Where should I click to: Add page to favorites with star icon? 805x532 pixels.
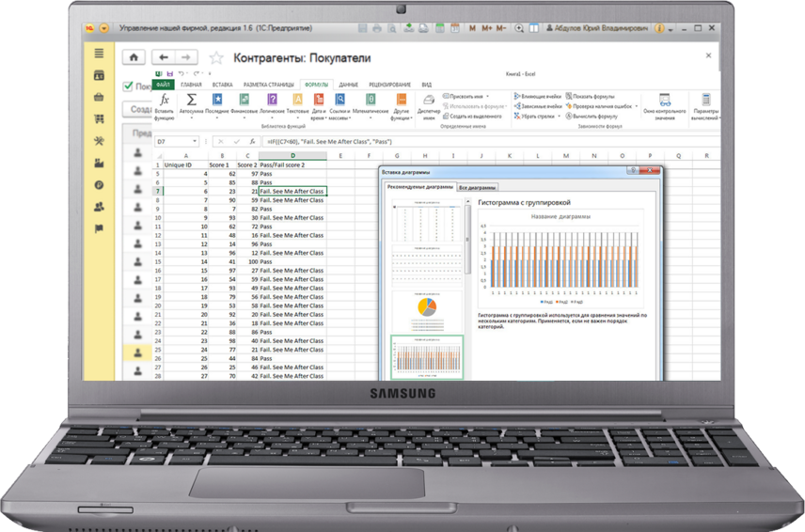click(x=216, y=57)
